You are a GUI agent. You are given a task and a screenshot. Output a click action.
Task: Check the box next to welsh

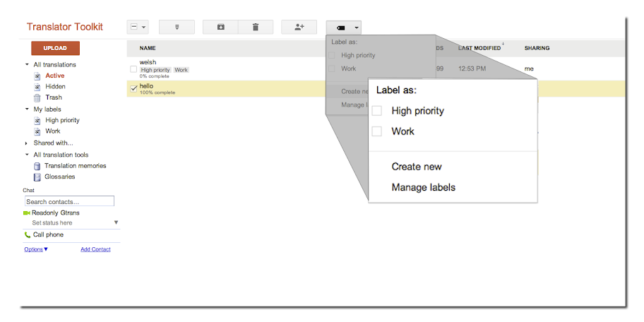pos(133,69)
